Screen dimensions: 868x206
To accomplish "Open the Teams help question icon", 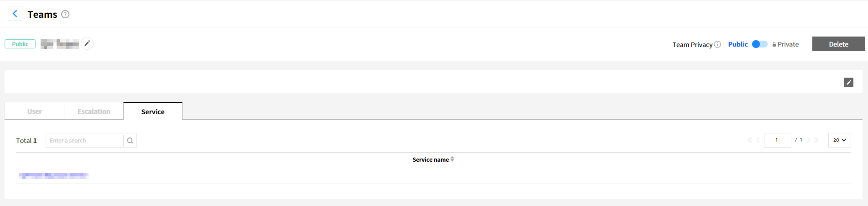I will coord(65,14).
